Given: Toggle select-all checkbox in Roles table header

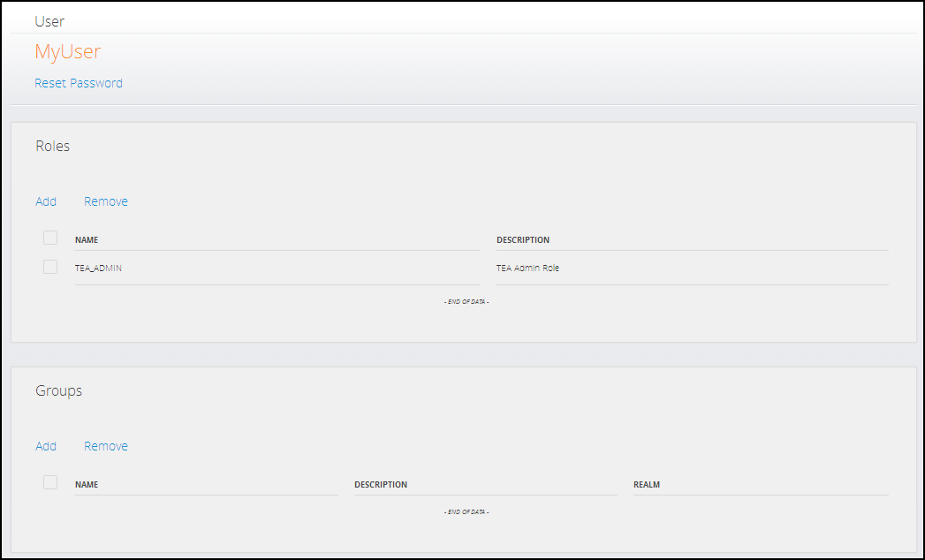Looking at the screenshot, I should point(50,238).
